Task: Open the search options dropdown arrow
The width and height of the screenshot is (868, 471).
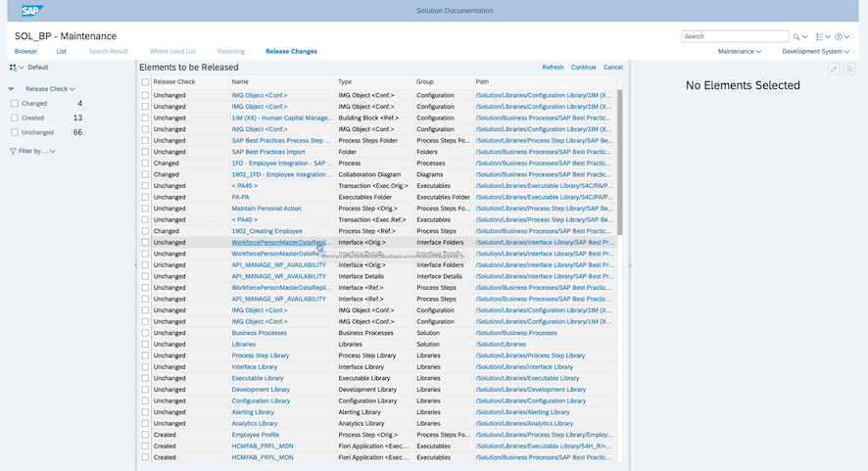Action: pyautogui.click(x=805, y=37)
